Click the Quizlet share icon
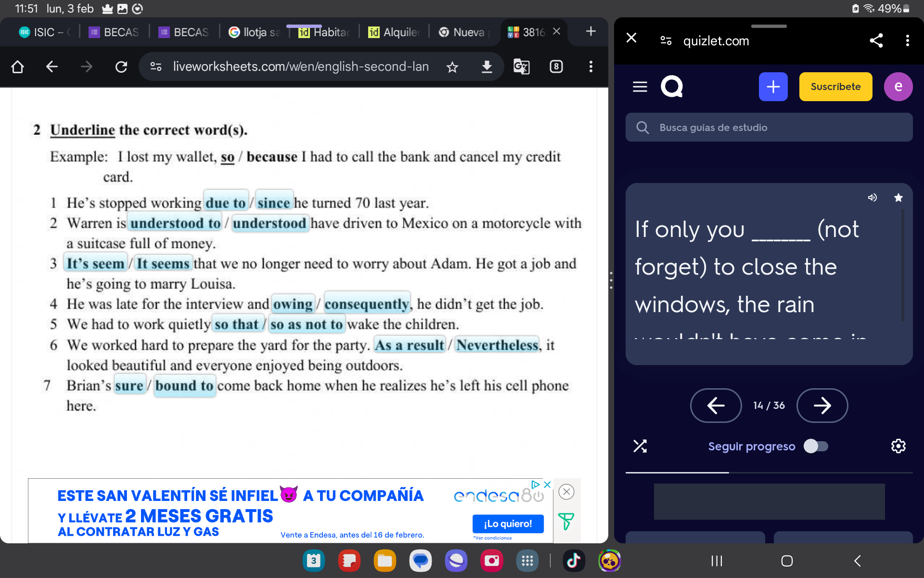The height and width of the screenshot is (578, 924). [x=877, y=40]
